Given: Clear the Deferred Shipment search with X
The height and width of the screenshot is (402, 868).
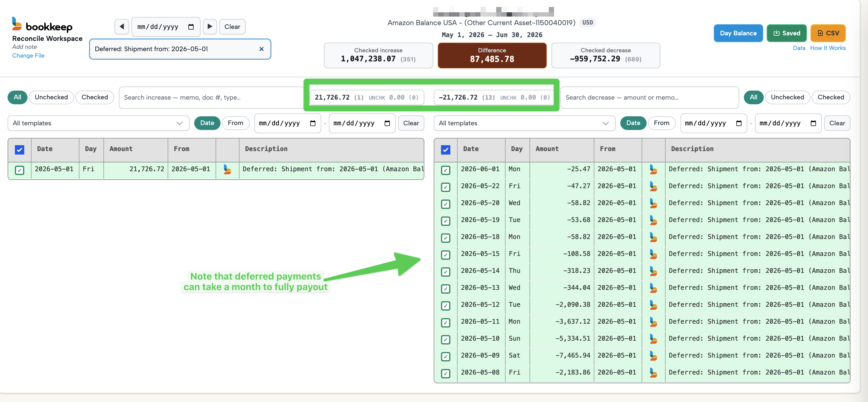Looking at the screenshot, I should (261, 49).
